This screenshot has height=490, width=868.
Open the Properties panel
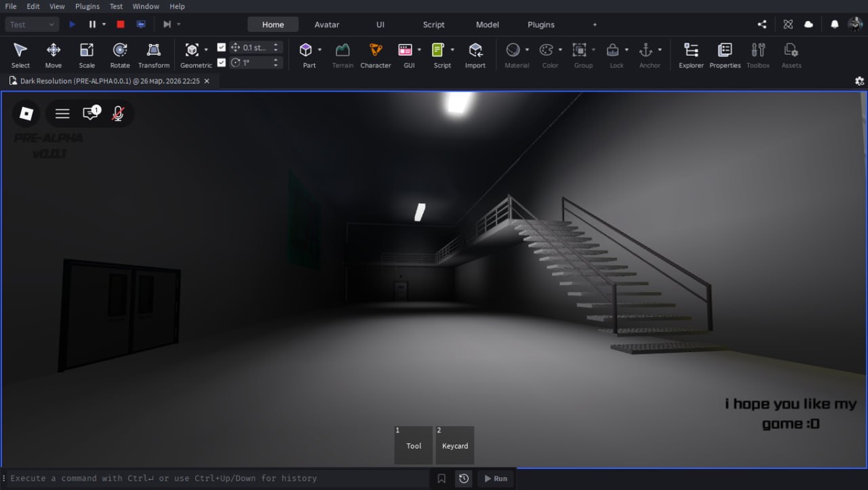pos(725,54)
